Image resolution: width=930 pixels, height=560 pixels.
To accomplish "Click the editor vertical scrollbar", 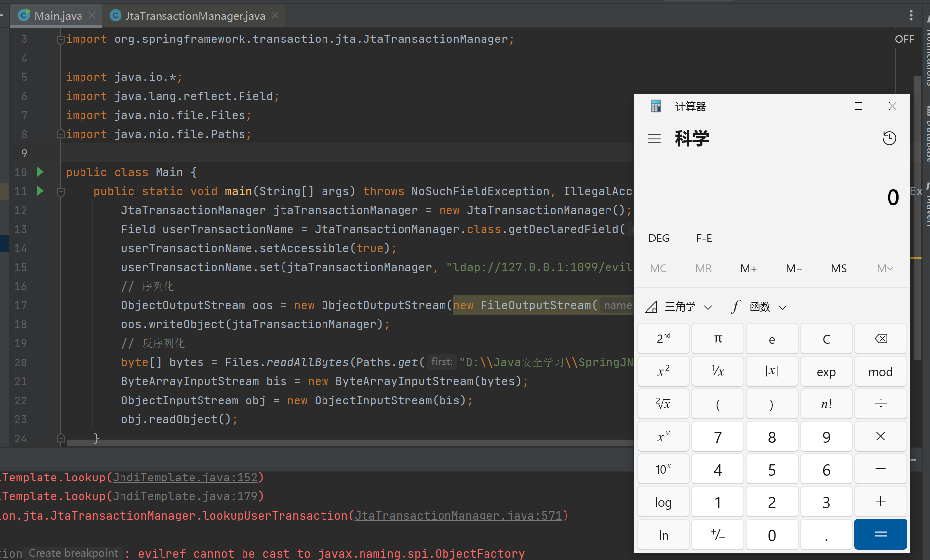I will click(x=917, y=217).
